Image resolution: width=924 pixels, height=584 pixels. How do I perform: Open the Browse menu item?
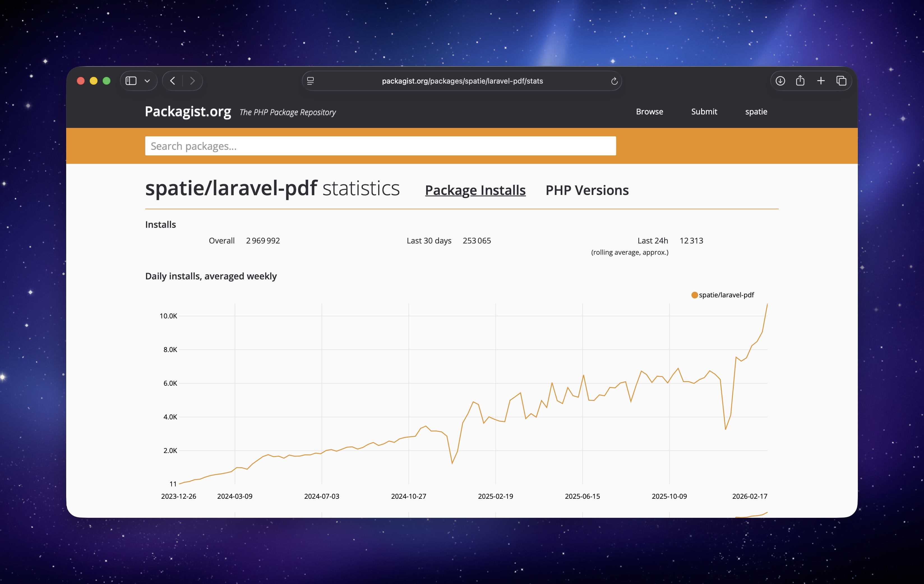point(649,111)
